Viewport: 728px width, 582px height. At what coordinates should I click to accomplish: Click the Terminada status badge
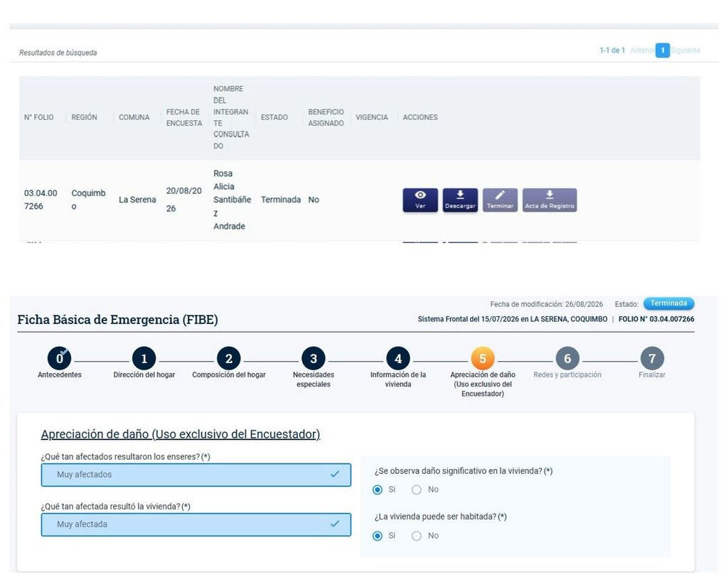tap(668, 303)
